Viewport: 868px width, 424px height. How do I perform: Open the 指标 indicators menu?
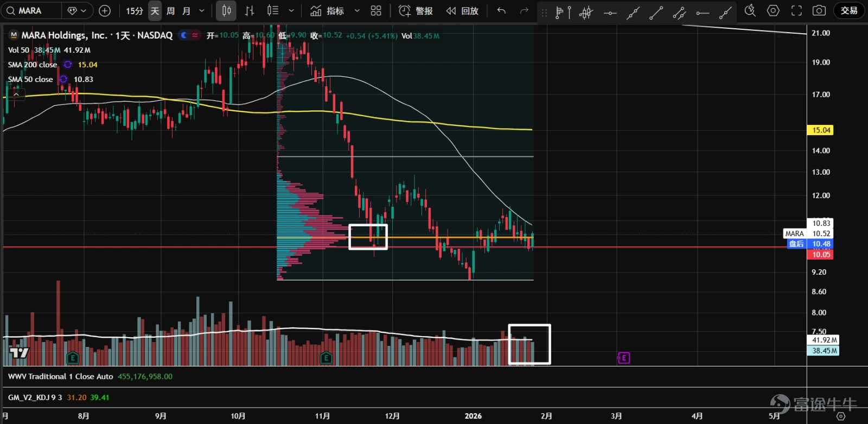(327, 11)
